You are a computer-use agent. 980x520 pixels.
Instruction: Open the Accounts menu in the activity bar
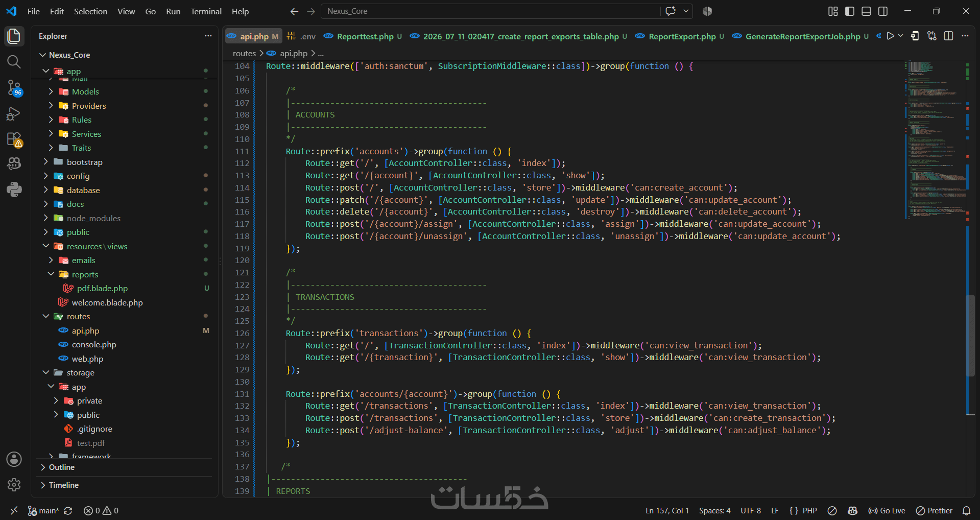[x=14, y=459]
